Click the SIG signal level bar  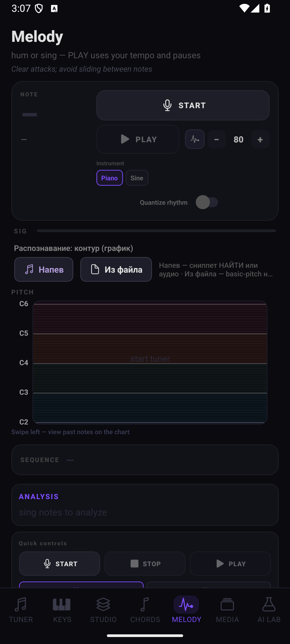click(x=156, y=231)
